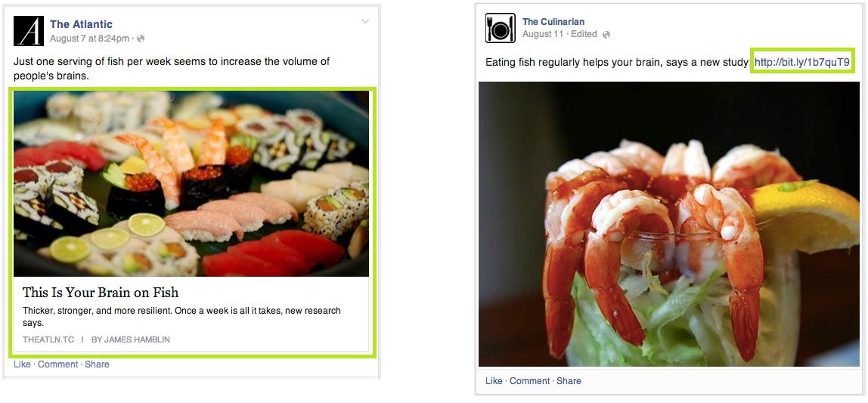868x403 pixels.
Task: Share The Culinarian post
Action: click(569, 381)
